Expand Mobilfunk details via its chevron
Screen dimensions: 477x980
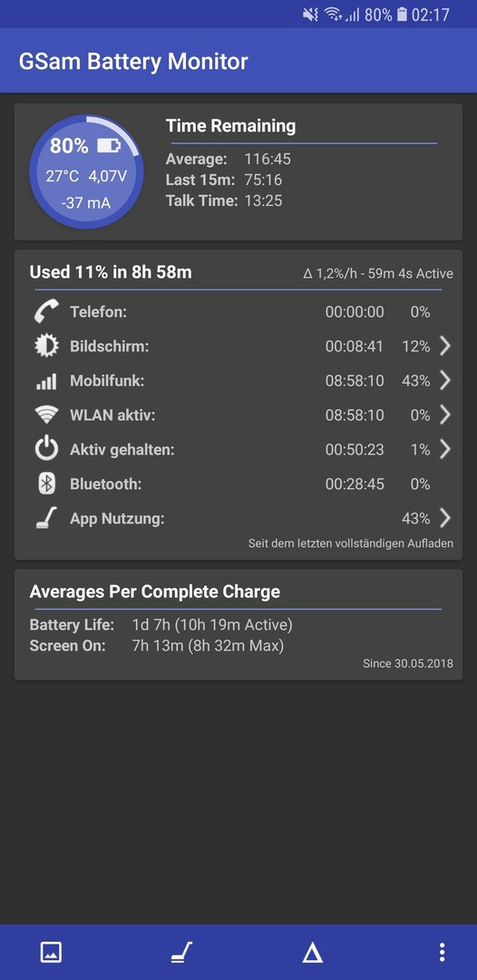(x=444, y=380)
